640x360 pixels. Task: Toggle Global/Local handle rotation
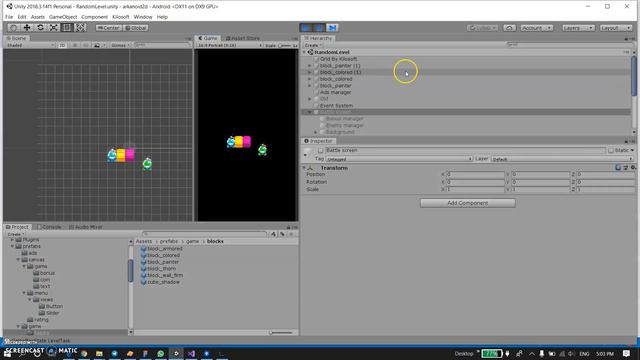pos(136,28)
